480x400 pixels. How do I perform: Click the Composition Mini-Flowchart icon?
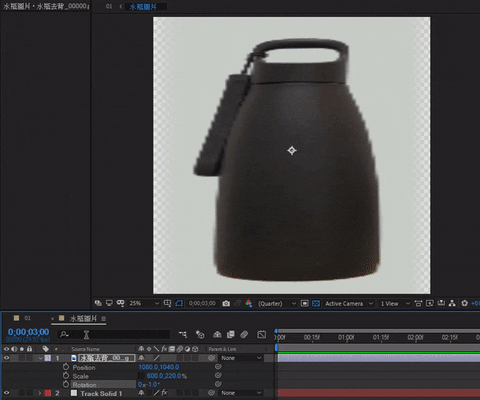pos(183,334)
